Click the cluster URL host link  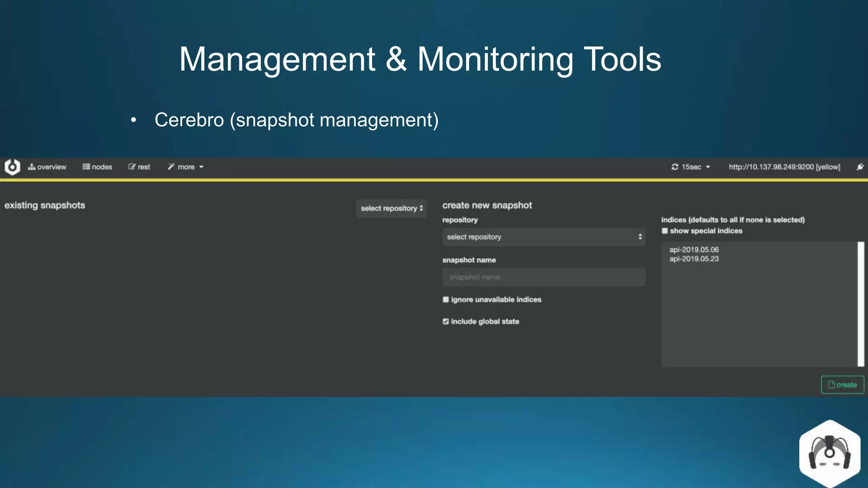pyautogui.click(x=784, y=167)
